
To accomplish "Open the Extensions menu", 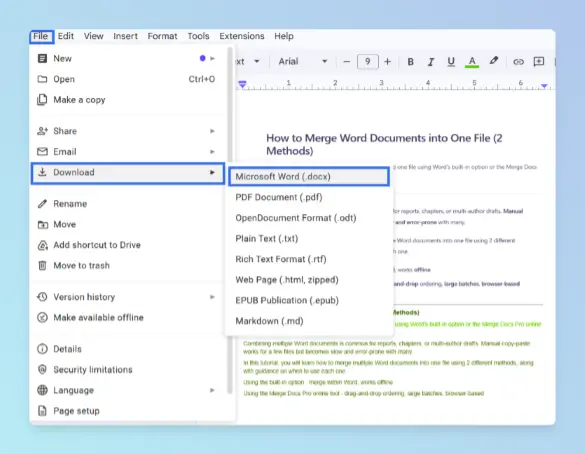I will click(x=241, y=36).
